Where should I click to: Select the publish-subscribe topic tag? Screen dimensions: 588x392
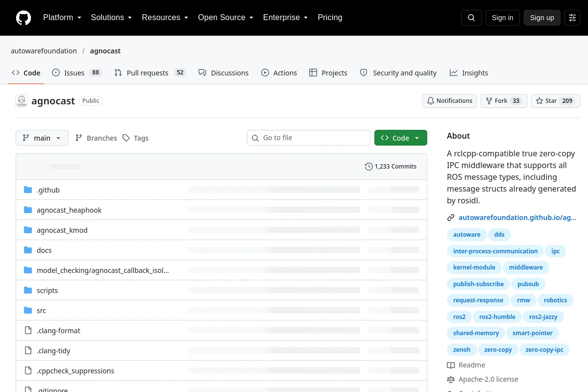point(478,284)
